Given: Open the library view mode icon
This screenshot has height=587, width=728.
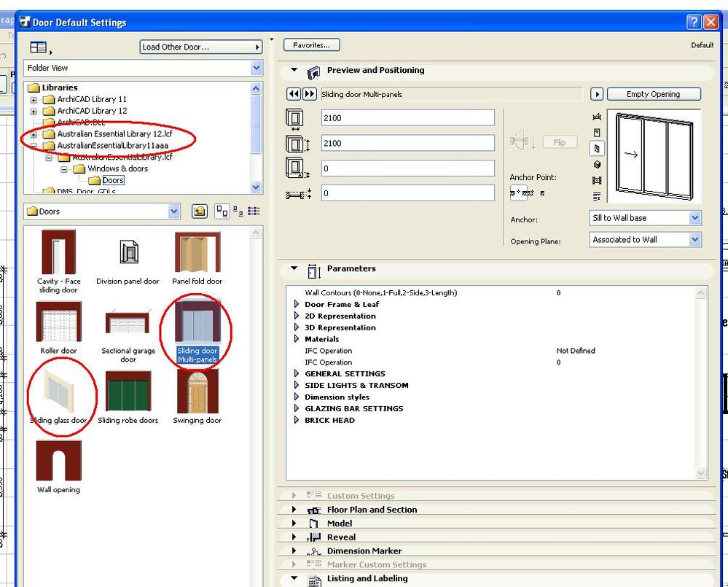Looking at the screenshot, I should click(39, 47).
